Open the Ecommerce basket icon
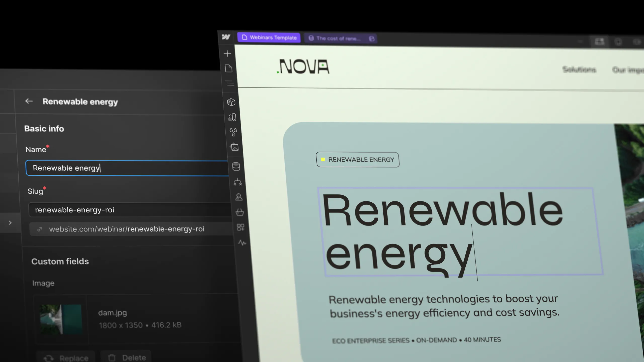 click(239, 212)
